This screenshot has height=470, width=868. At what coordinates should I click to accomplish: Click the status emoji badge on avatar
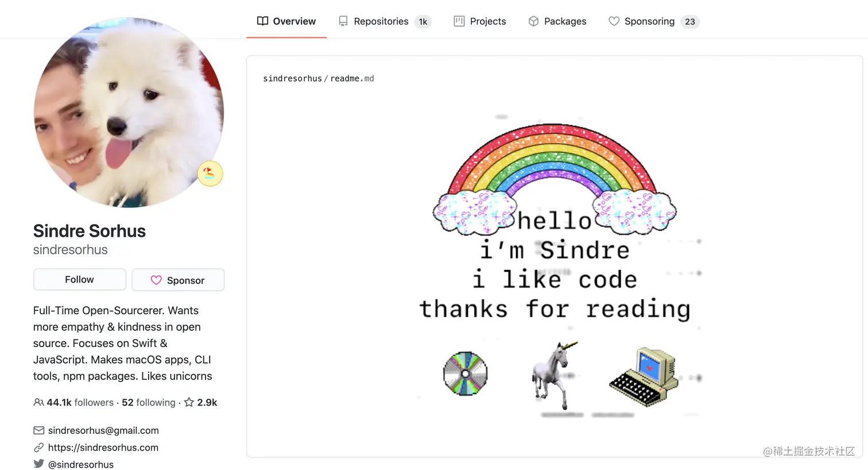[x=210, y=174]
